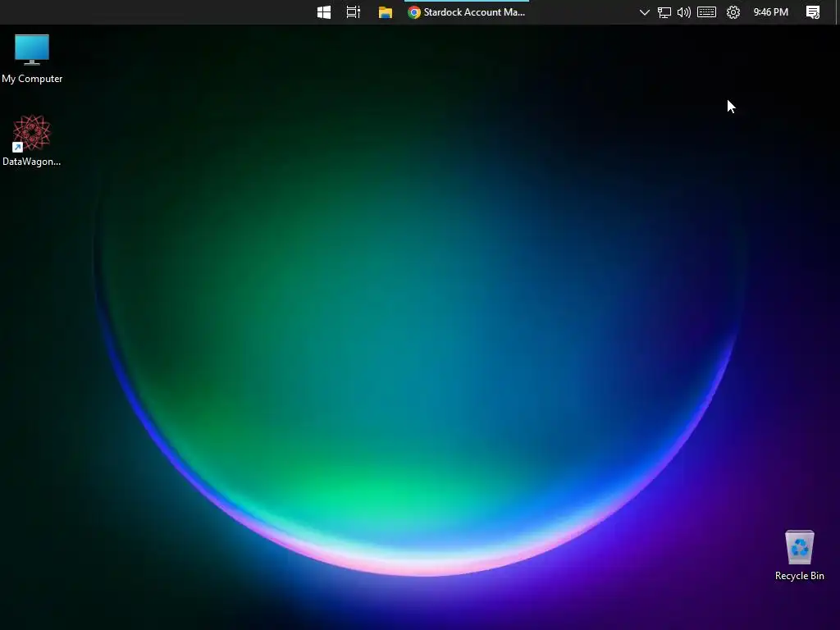This screenshot has height=630, width=840.
Task: Show hidden system tray icons
Action: click(645, 12)
